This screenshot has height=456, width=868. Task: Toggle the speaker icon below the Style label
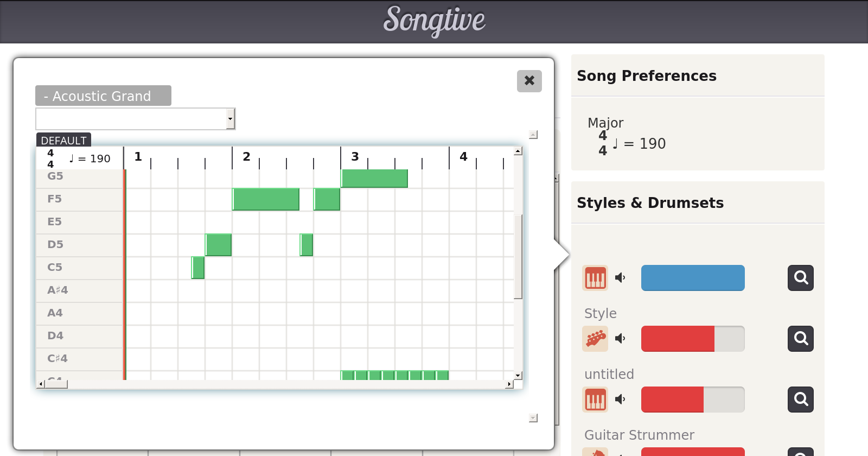tap(620, 339)
